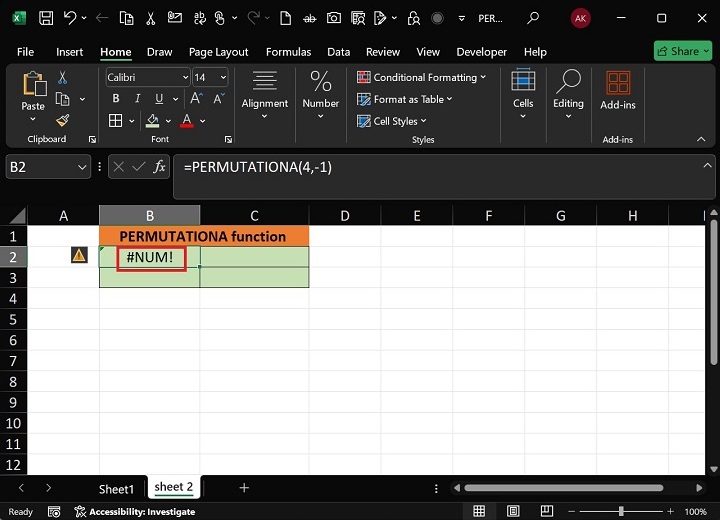Click the error warning icon beside B2

click(x=80, y=256)
